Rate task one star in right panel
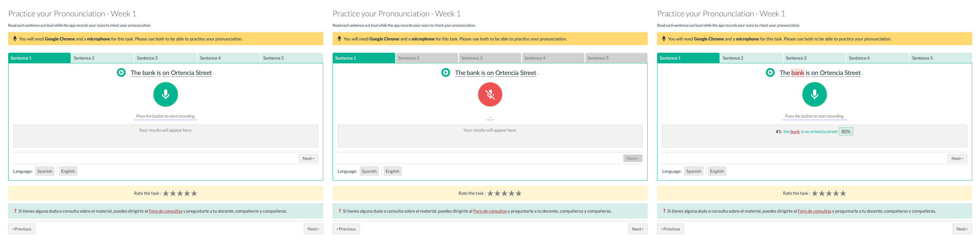Viewport: 980px width, 249px height. 815,193
